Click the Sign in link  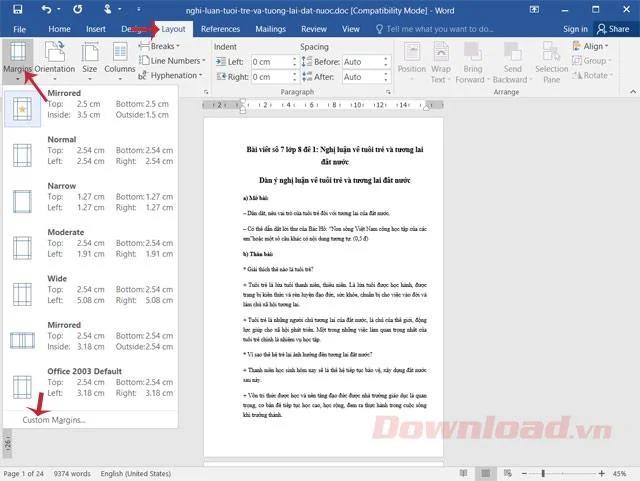(575, 29)
